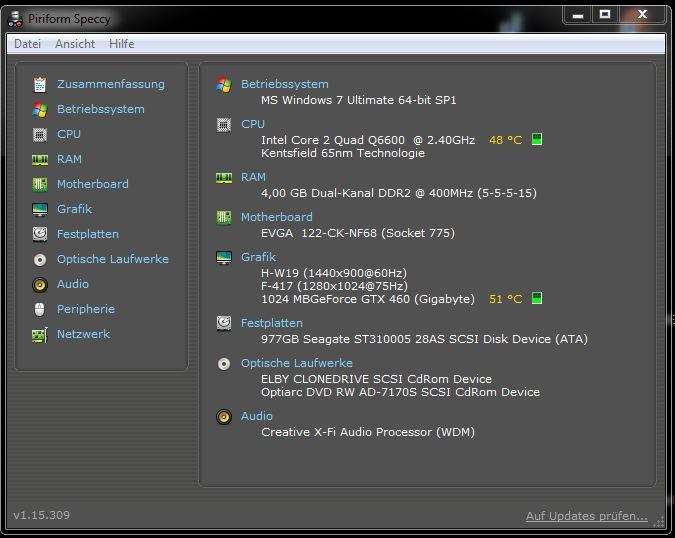This screenshot has width=675, height=538.
Task: Click 'Creative X-Fi Audio Processor (WDM)' text
Action: click(x=368, y=432)
